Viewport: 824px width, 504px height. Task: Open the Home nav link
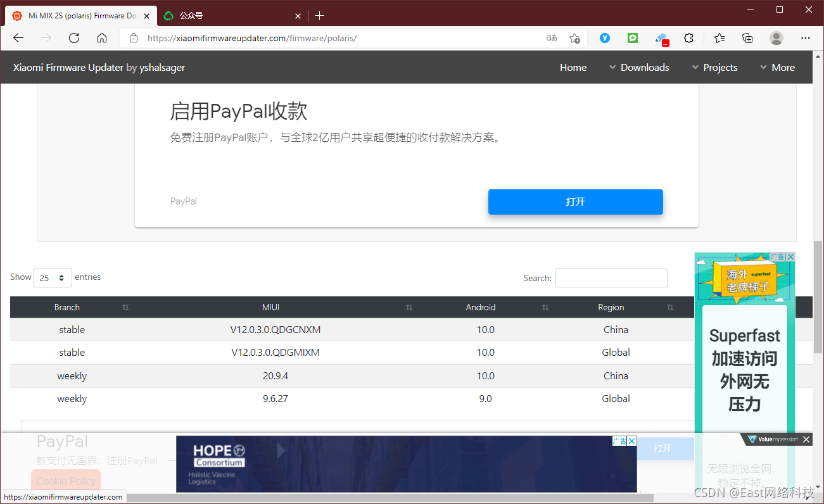click(573, 68)
